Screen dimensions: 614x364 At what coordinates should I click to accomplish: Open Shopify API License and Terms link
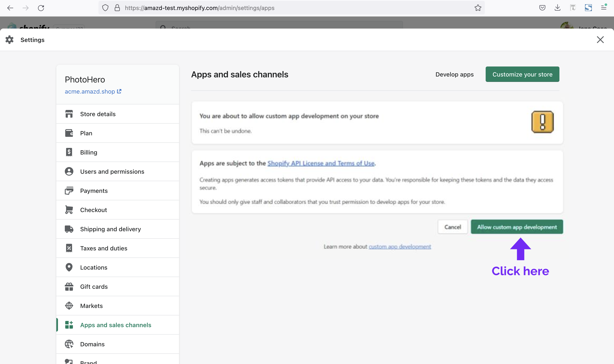pos(321,163)
